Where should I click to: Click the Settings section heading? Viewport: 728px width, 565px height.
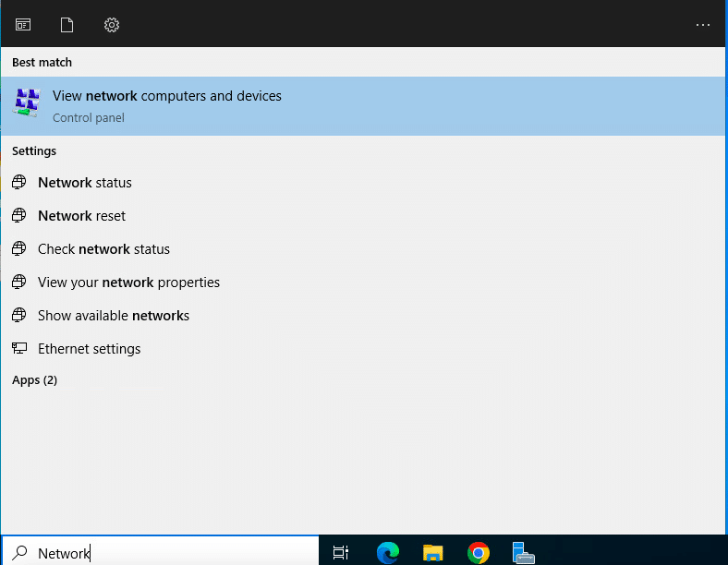pyautogui.click(x=34, y=151)
